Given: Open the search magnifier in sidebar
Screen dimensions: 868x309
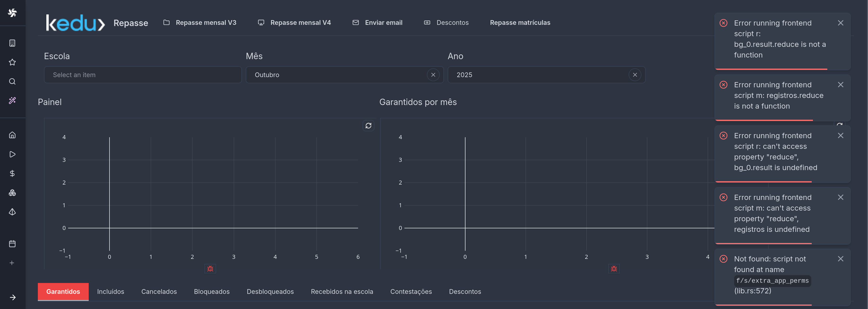Looking at the screenshot, I should pos(13,82).
